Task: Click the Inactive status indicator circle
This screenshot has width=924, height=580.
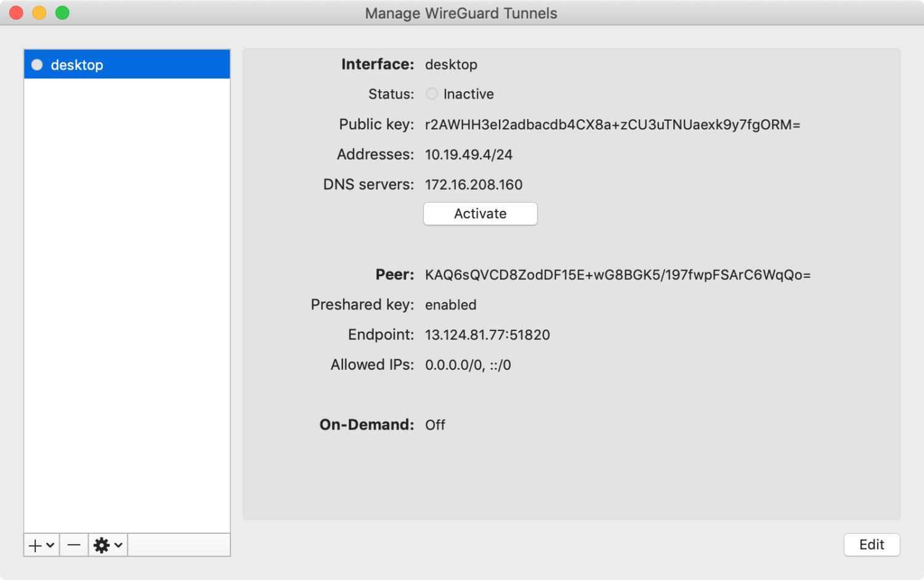Action: [x=432, y=94]
